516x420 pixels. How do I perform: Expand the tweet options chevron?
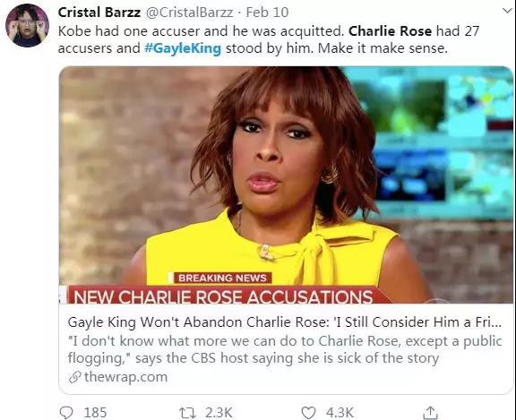coord(507,11)
